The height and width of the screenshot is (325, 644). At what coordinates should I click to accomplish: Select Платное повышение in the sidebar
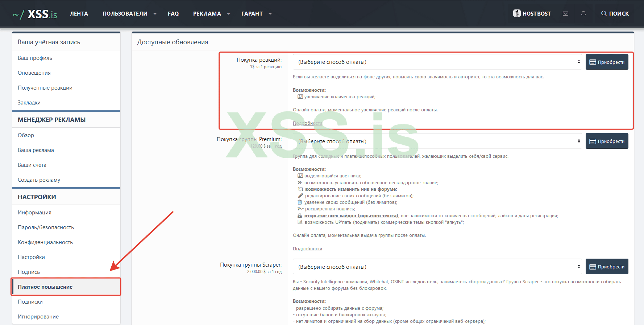point(66,287)
